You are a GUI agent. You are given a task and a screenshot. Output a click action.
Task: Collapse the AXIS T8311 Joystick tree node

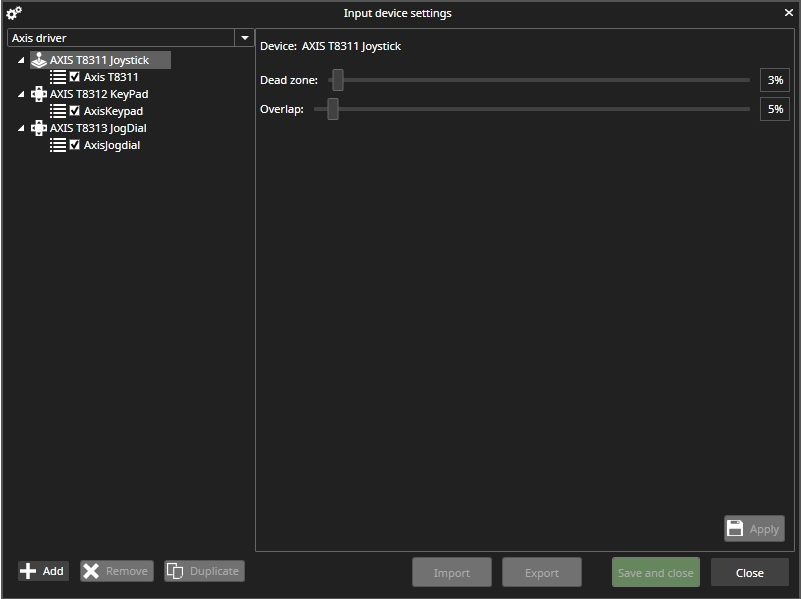[22, 61]
